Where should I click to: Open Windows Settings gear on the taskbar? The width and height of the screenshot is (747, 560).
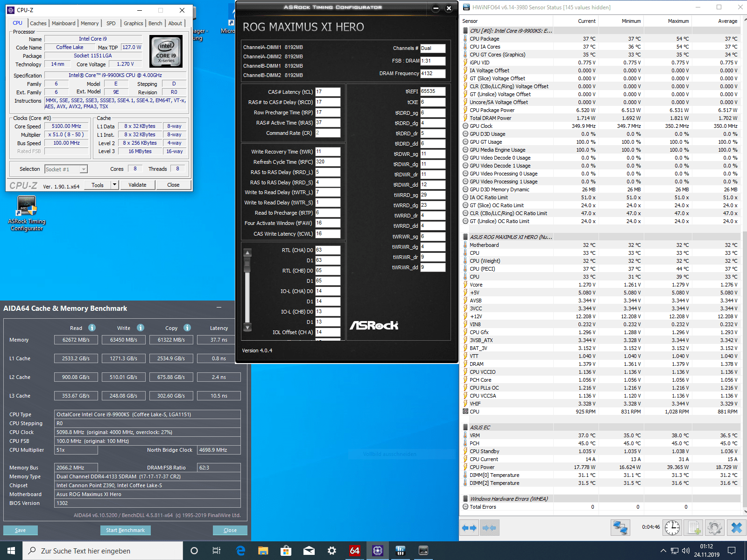(332, 551)
